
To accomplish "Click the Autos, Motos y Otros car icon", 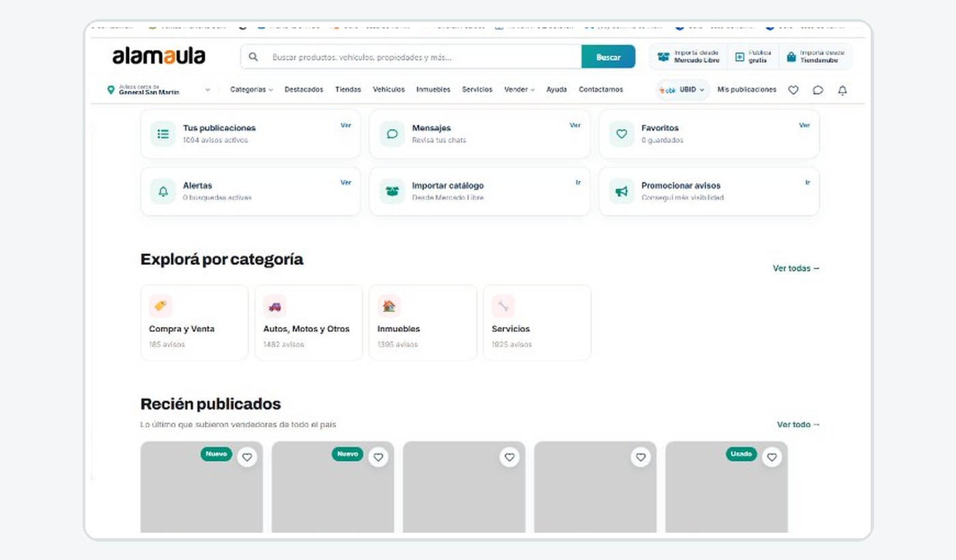I will (275, 306).
